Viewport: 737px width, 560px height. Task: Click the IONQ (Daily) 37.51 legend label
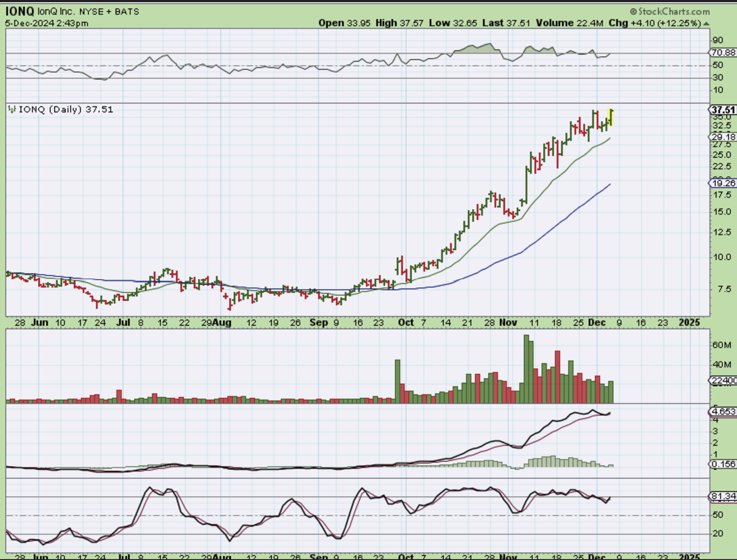pyautogui.click(x=66, y=109)
